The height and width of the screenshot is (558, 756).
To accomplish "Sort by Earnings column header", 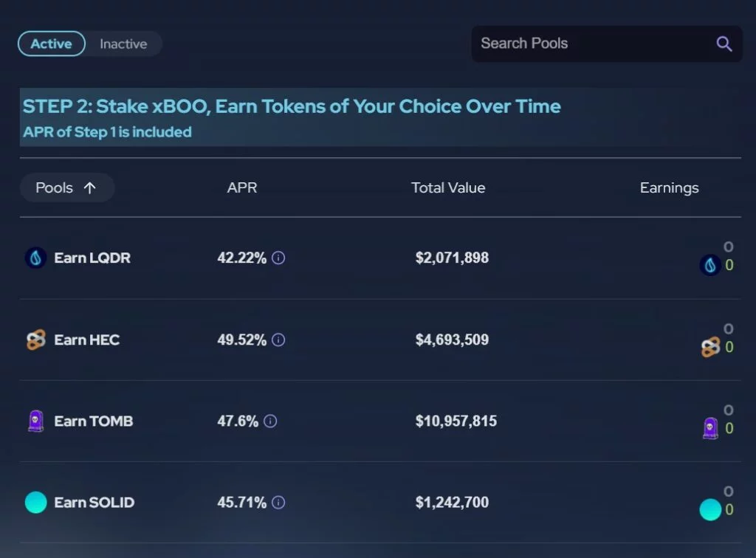I will point(669,188).
